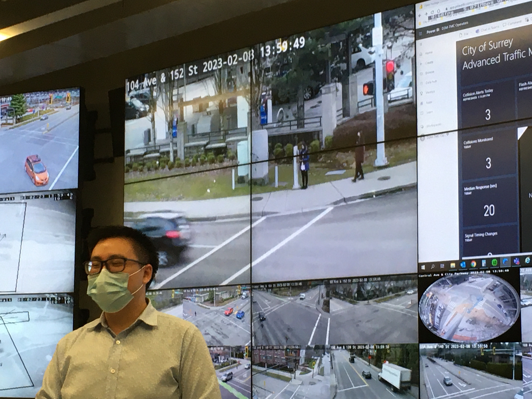Open Windows Start menu
This screenshot has height=399, width=532.
423,267
